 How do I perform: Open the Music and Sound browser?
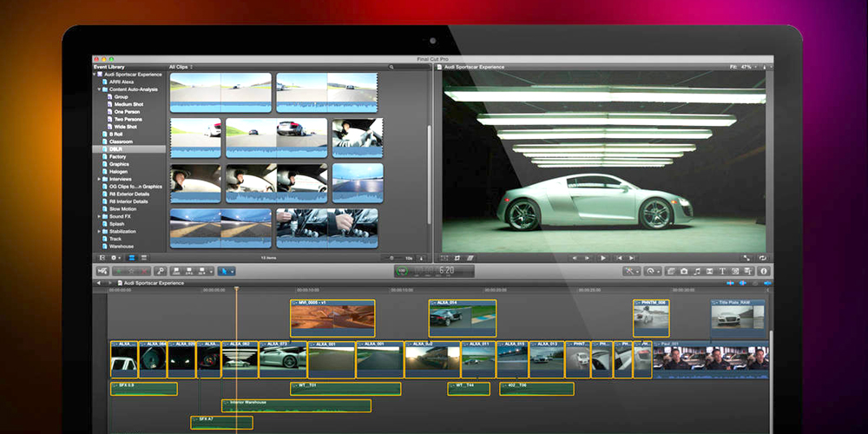[697, 271]
